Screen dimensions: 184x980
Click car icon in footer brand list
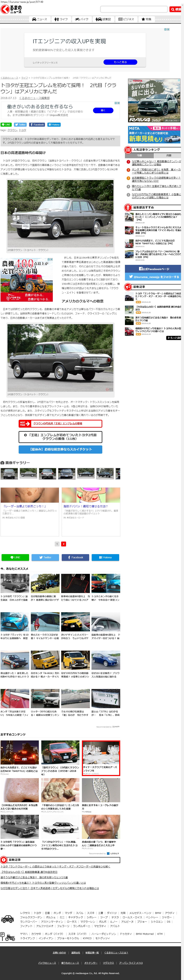7,919
